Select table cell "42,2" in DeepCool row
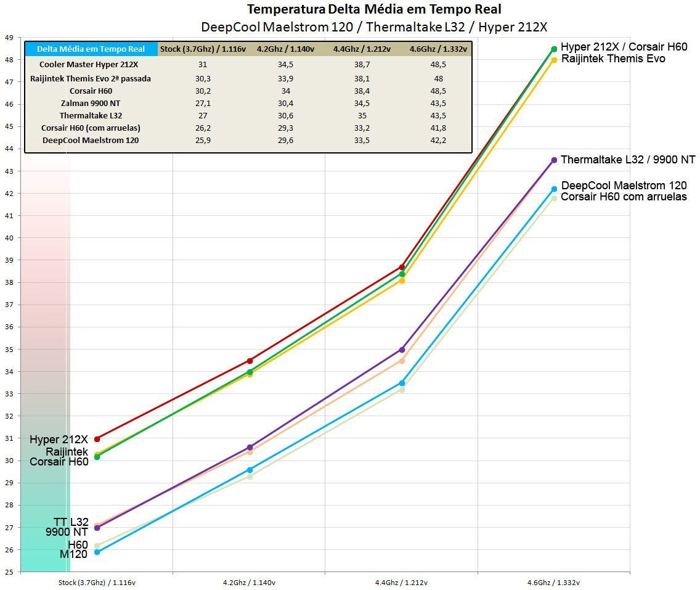Viewport: 700px width, 590px height. [x=438, y=140]
